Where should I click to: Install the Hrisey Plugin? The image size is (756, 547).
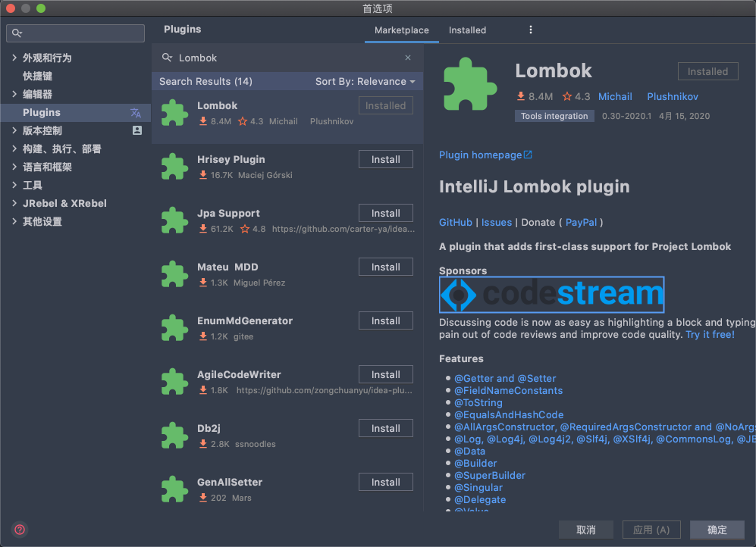[x=386, y=159]
